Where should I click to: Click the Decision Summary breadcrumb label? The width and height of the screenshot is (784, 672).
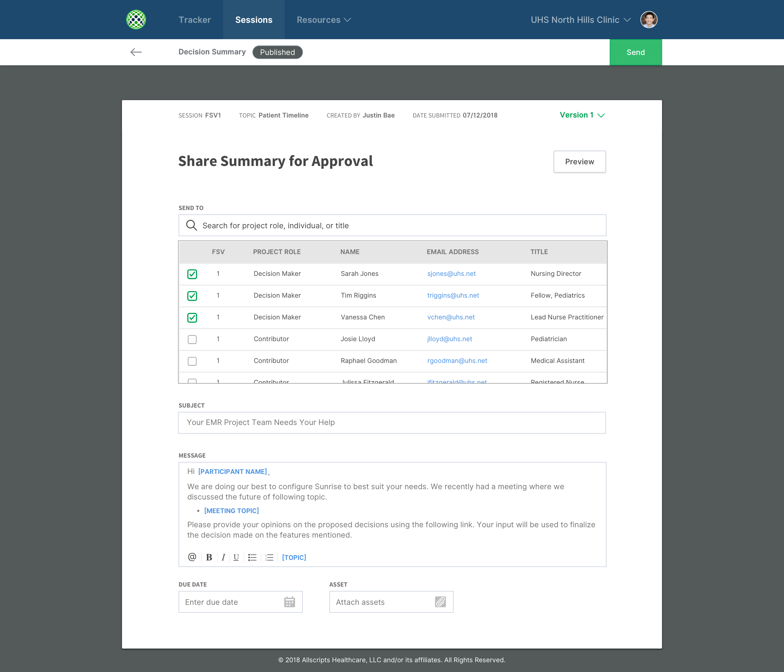(x=212, y=52)
